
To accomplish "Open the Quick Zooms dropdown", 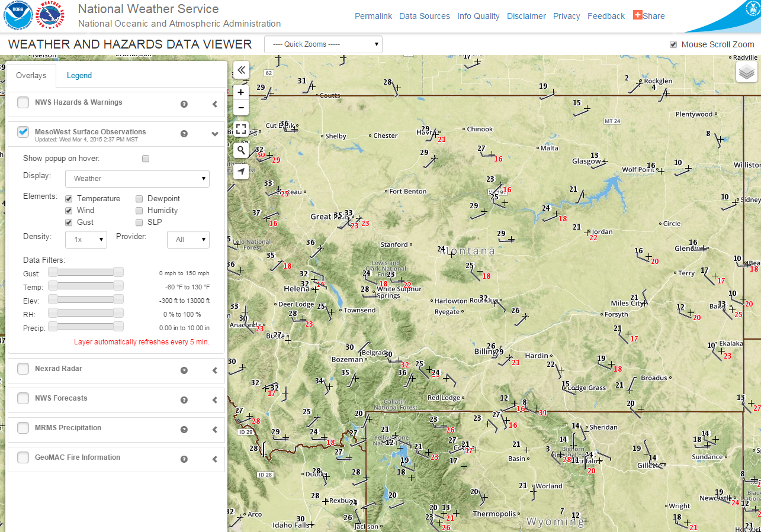I will pyautogui.click(x=323, y=44).
